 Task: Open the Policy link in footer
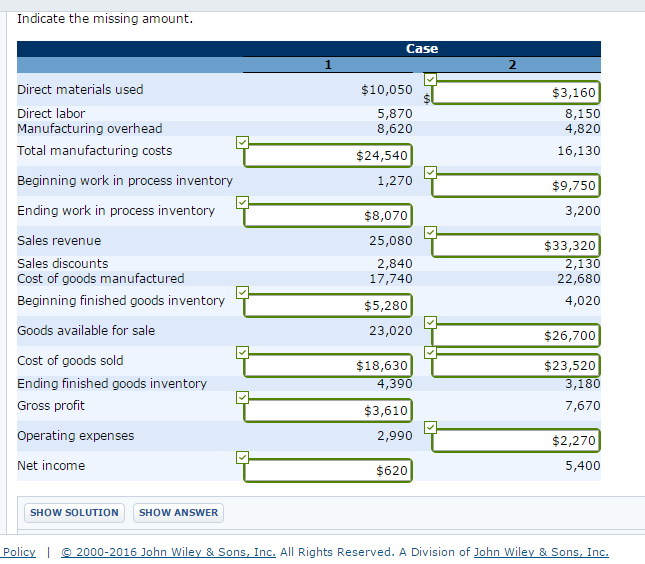pos(18,552)
